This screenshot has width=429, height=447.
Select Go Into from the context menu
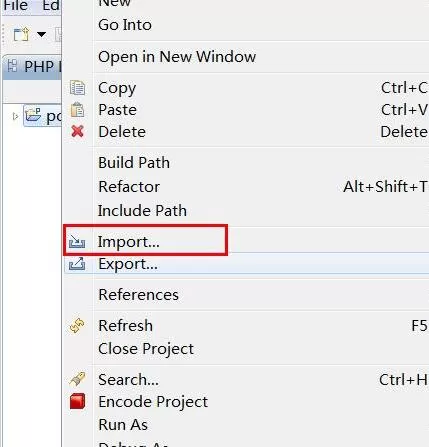[x=125, y=25]
